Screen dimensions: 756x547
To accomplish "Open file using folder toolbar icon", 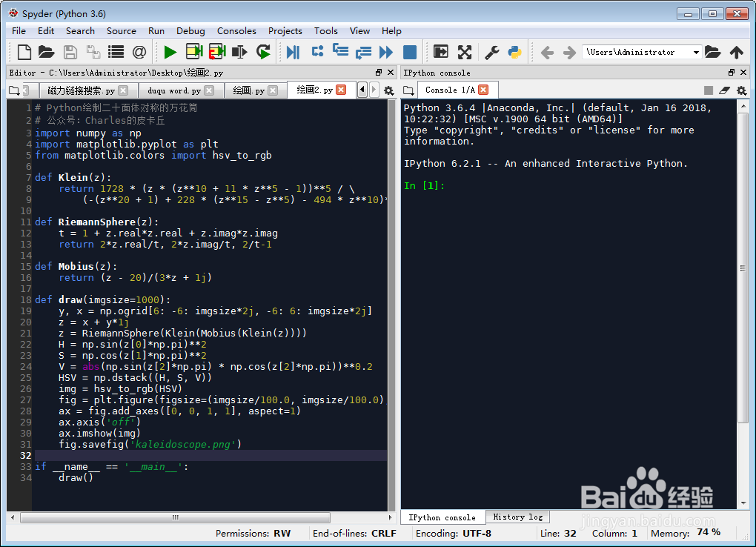I will coord(46,52).
